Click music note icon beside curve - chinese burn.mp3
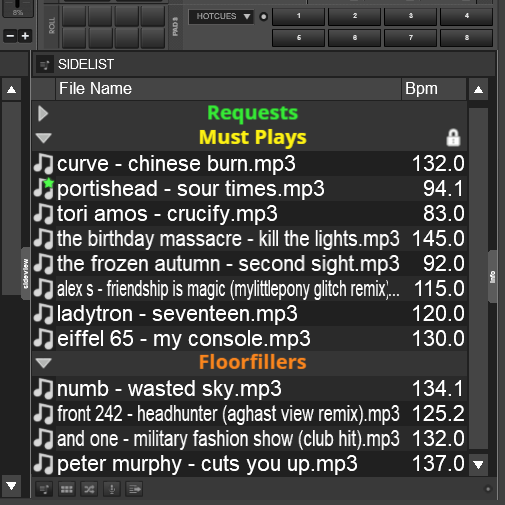This screenshot has width=505, height=505. 43,164
